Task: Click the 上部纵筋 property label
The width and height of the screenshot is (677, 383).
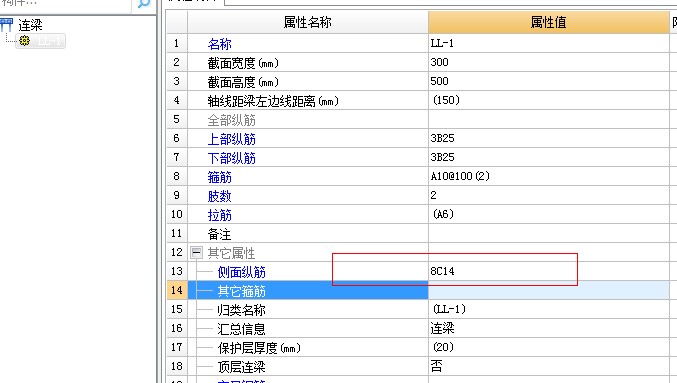Action: click(x=231, y=139)
